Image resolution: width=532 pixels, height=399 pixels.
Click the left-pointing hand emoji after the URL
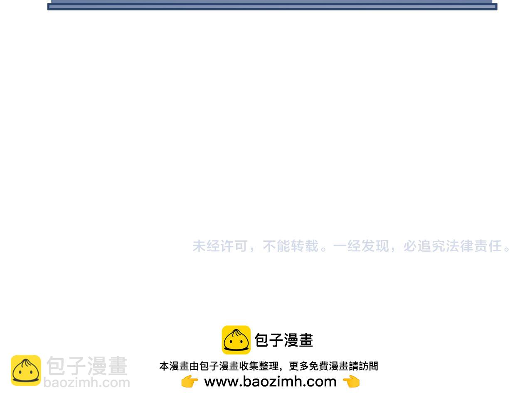351,382
